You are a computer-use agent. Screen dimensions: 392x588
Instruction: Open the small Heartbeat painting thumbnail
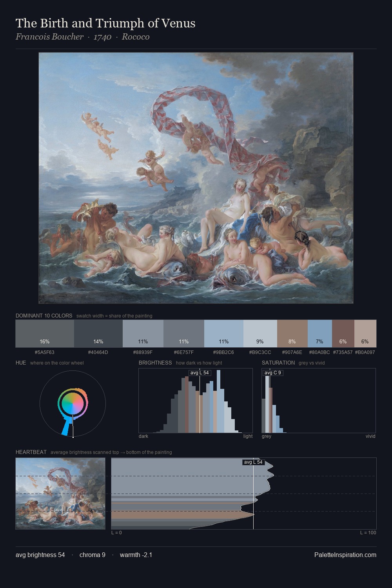(60, 494)
